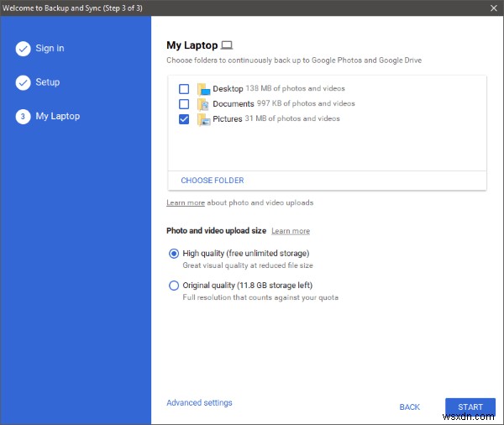504x425 pixels.
Task: Click the My Laptop page heading
Action: [x=192, y=45]
